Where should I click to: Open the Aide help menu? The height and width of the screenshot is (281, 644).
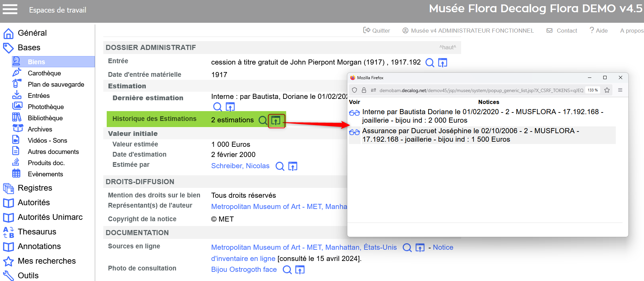coord(598,31)
